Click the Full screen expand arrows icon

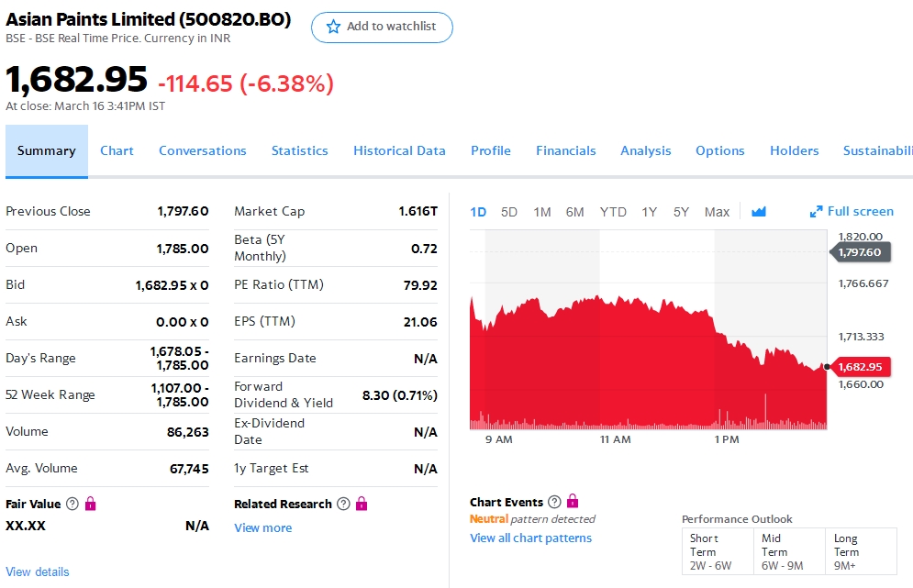coord(816,212)
